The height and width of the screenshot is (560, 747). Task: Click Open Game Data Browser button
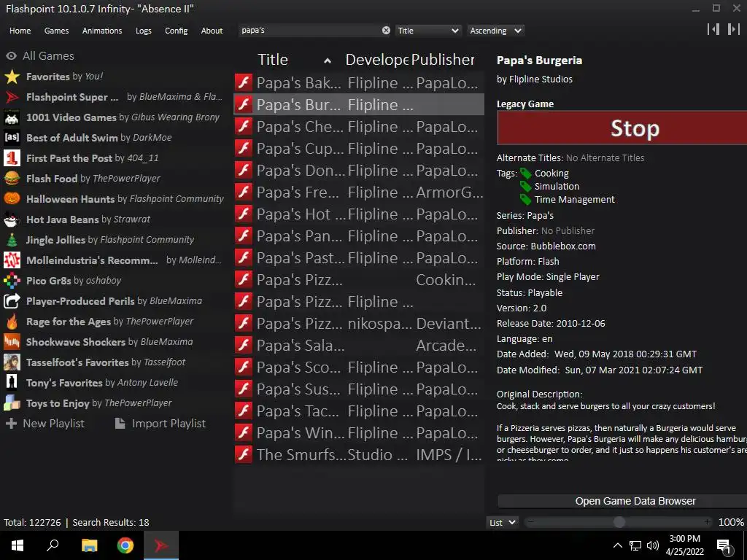(x=622, y=501)
